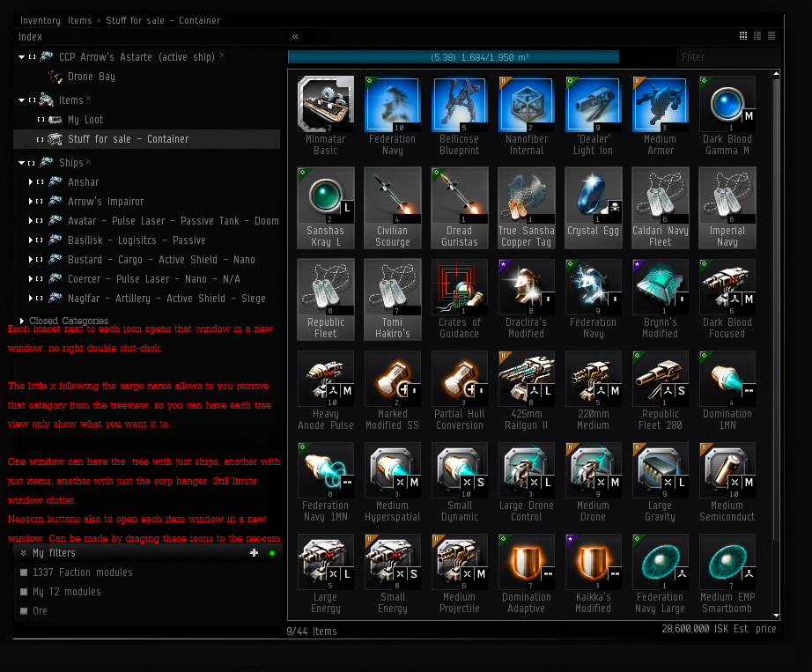
Task: Select Stuff for sale - Container row
Action: click(146, 139)
